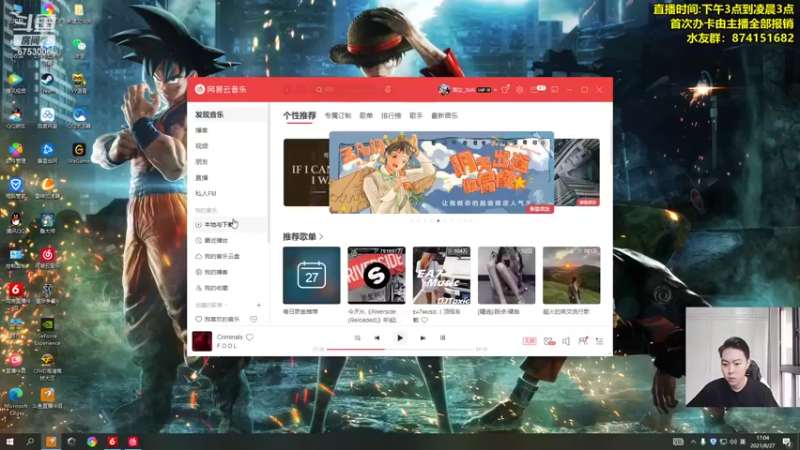800x450 pixels.
Task: Open Windows taskbar search
Action: click(x=30, y=442)
